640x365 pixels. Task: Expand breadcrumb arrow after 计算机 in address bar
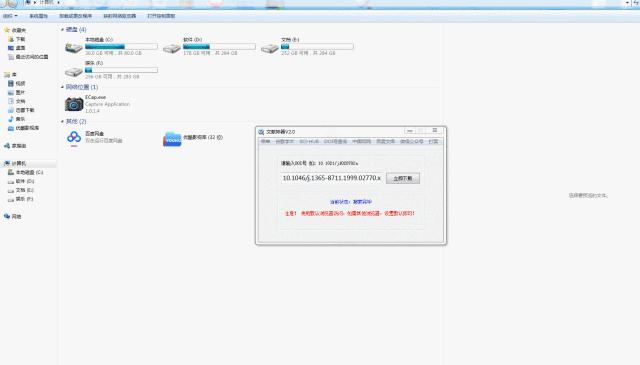(59, 2)
